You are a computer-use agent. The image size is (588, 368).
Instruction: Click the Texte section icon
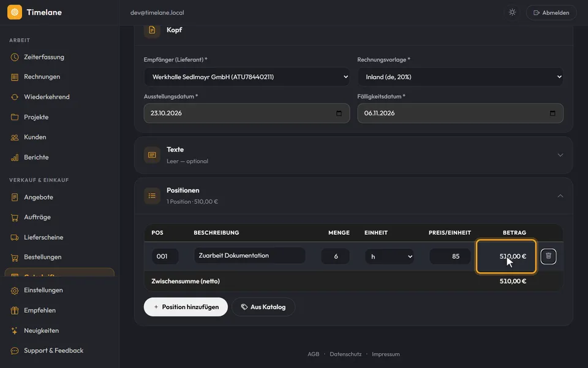click(x=152, y=155)
